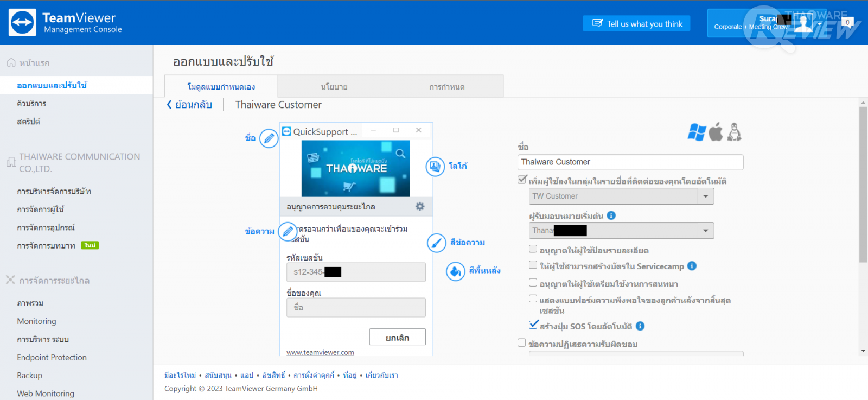Viewport: 868px width, 400px height.
Task: Click the Tell us what you think button
Action: (636, 23)
